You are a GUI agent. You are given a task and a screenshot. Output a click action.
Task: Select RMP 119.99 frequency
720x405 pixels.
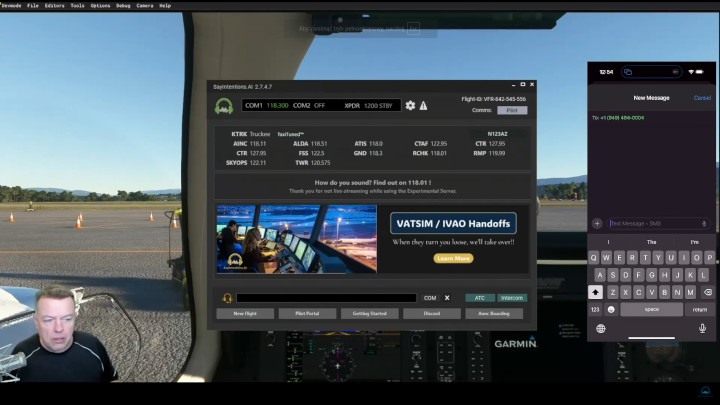[489, 153]
